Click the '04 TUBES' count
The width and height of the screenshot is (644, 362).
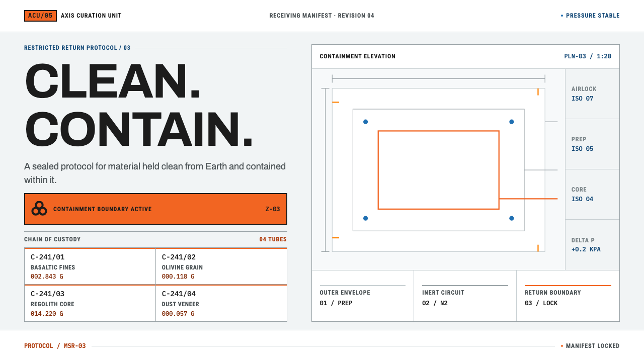click(x=273, y=239)
